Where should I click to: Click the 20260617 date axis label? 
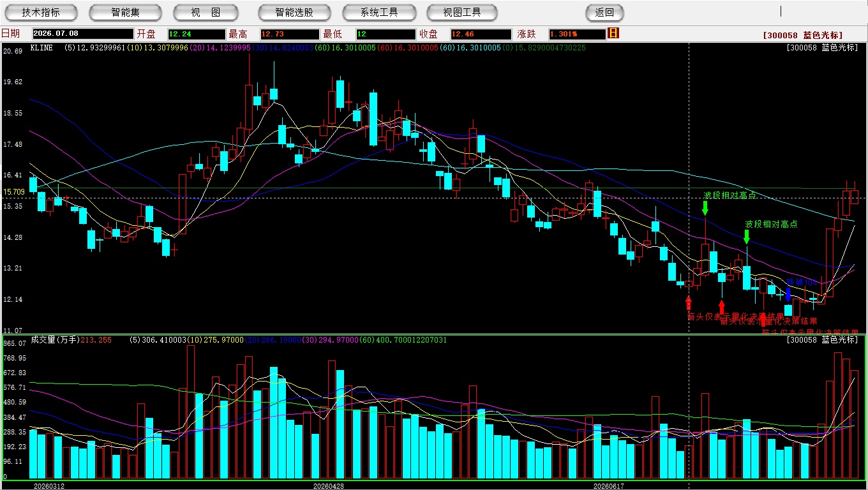point(608,486)
